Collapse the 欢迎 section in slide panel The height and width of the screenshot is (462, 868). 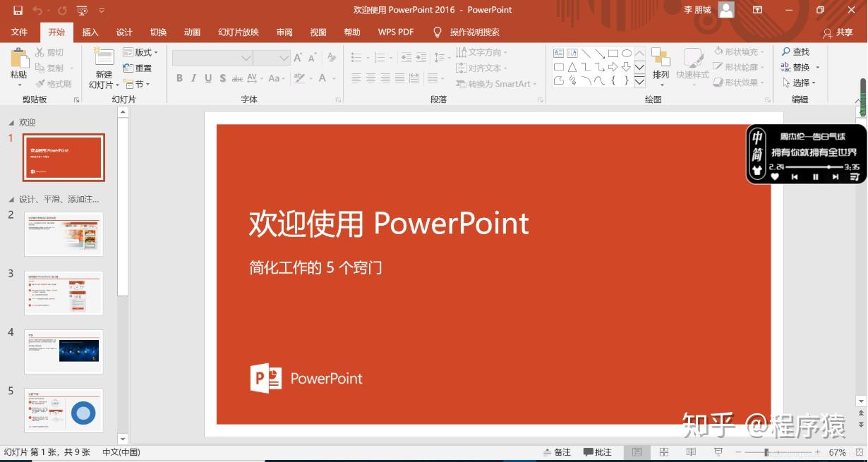click(x=13, y=121)
